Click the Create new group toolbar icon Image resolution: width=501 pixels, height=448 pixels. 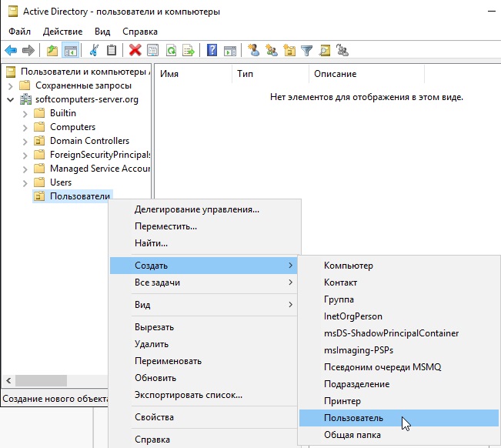pyautogui.click(x=271, y=50)
